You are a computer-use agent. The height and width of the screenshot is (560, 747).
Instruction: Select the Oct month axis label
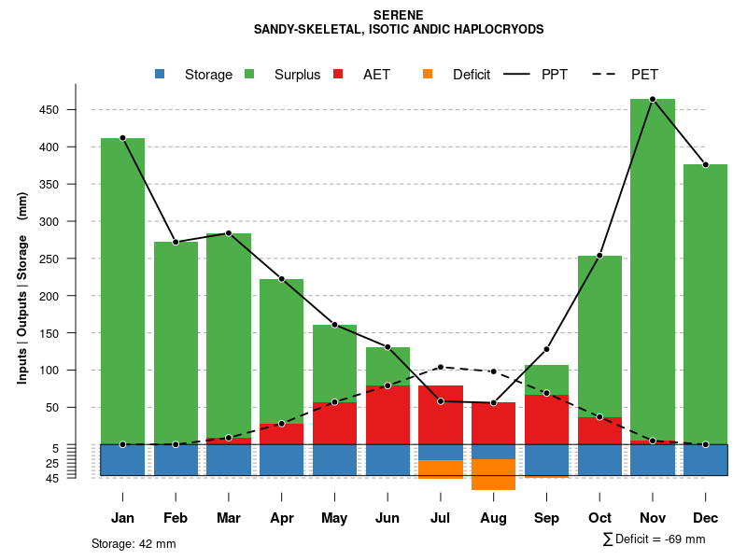pyautogui.click(x=599, y=518)
